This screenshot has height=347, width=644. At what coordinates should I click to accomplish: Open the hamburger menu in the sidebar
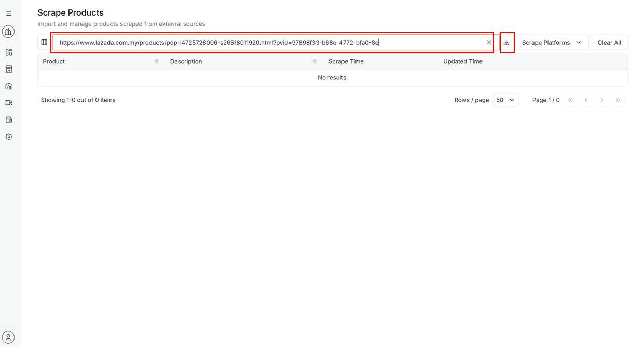[8, 14]
